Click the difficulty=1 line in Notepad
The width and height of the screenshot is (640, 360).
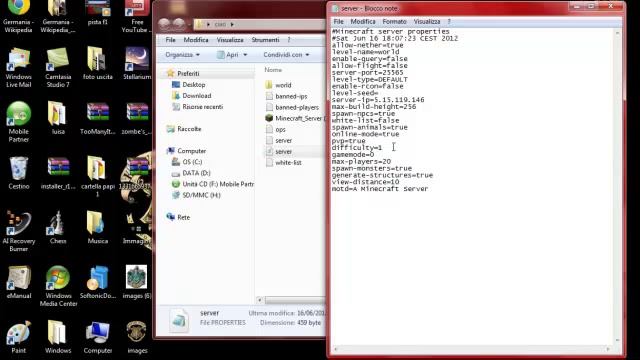point(357,148)
